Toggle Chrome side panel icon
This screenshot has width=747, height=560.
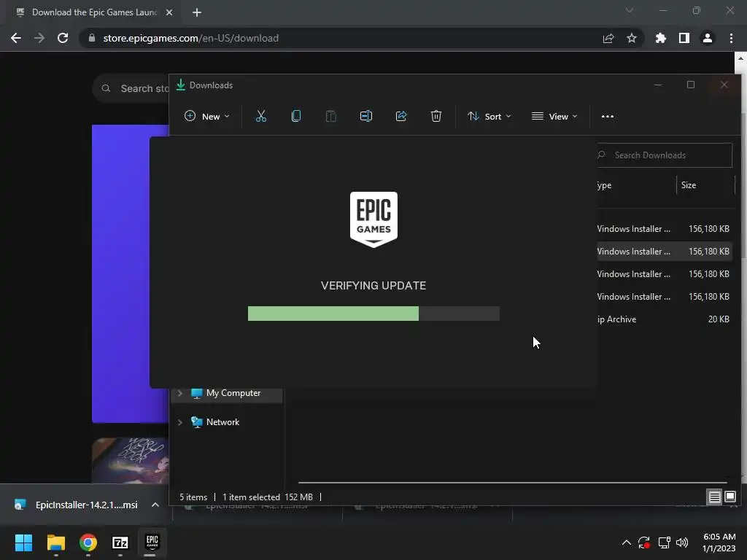[x=684, y=38]
